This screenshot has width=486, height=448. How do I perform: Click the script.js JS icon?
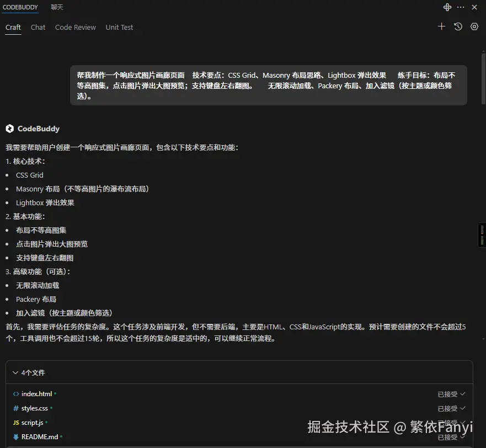(16, 423)
